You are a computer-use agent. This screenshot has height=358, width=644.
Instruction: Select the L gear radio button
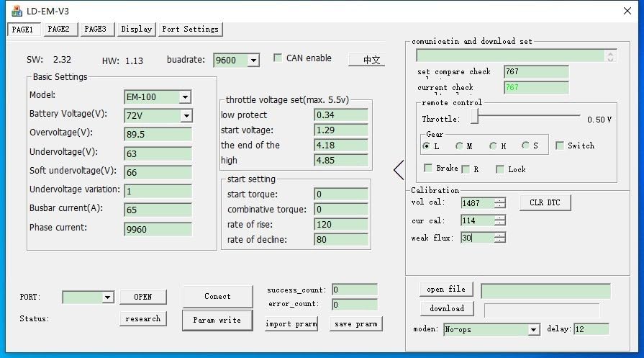[426, 146]
